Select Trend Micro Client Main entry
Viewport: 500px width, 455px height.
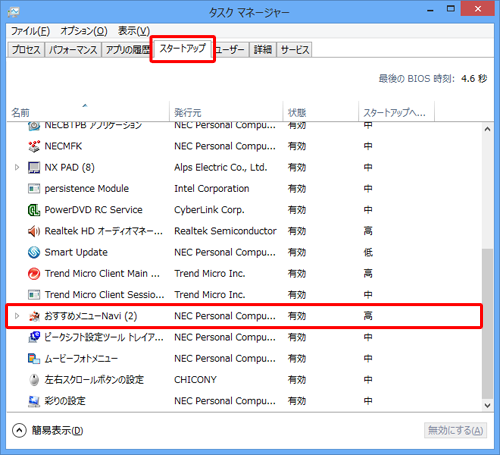[x=102, y=274]
